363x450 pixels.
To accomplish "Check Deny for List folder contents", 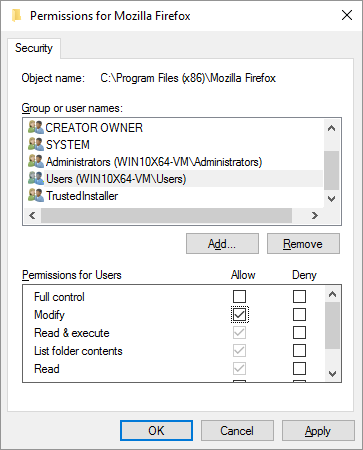I will [299, 350].
